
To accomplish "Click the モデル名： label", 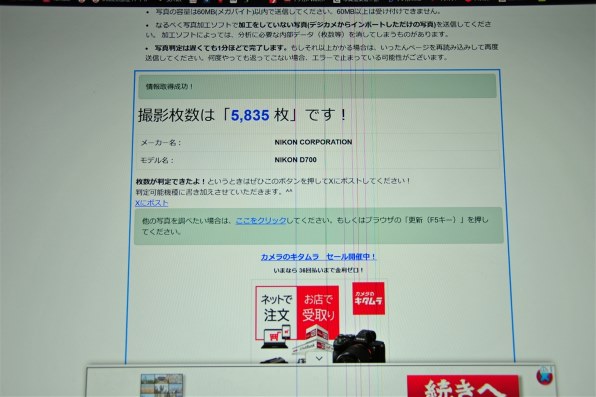I will [157, 160].
